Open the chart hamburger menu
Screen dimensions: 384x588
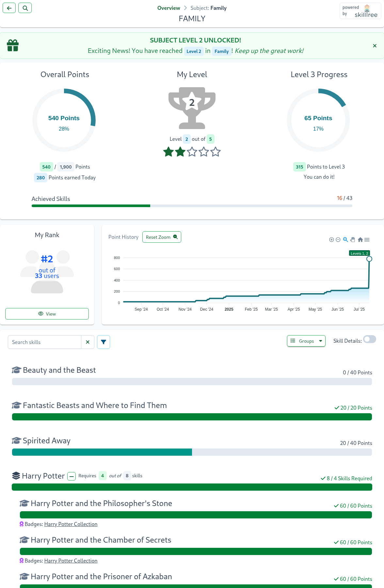pyautogui.click(x=367, y=239)
